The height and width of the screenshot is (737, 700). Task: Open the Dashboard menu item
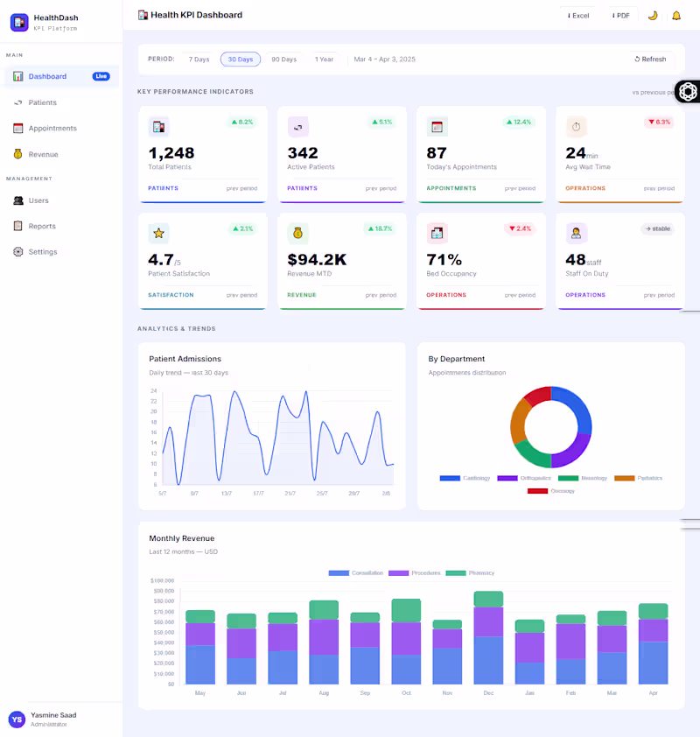click(x=61, y=76)
